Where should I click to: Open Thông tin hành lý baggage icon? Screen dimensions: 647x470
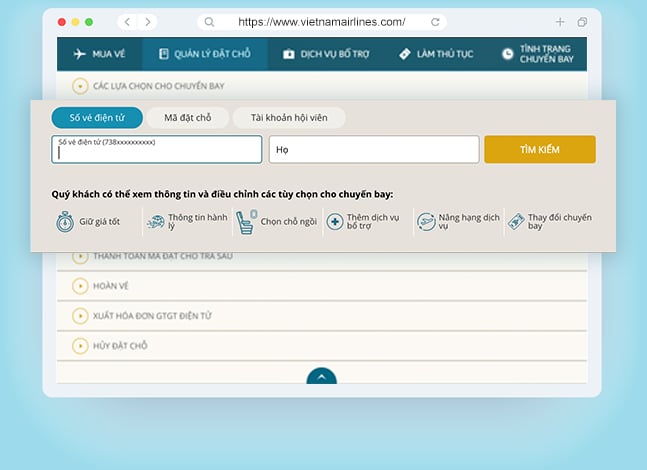pos(155,221)
